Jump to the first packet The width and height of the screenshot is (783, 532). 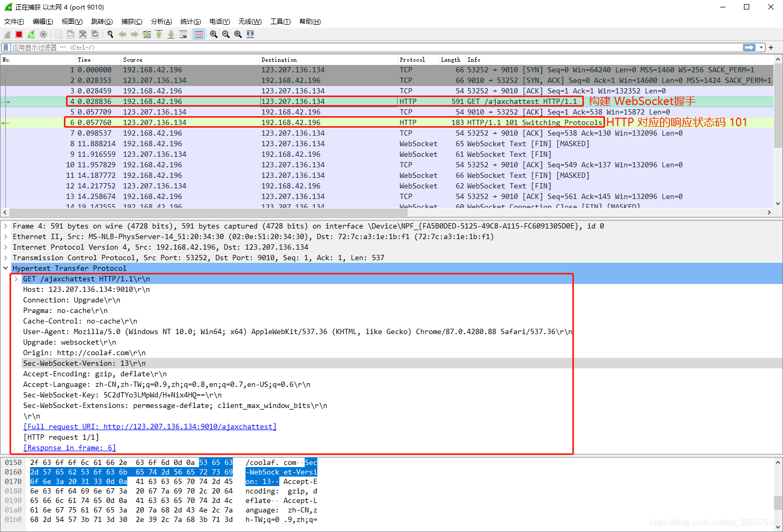(x=159, y=34)
